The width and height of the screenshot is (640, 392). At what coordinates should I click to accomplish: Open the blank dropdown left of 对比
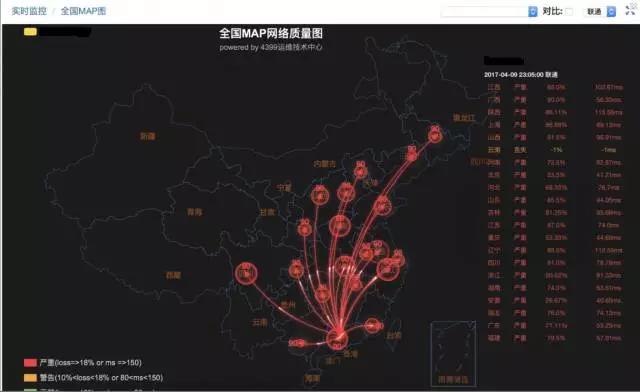(489, 11)
